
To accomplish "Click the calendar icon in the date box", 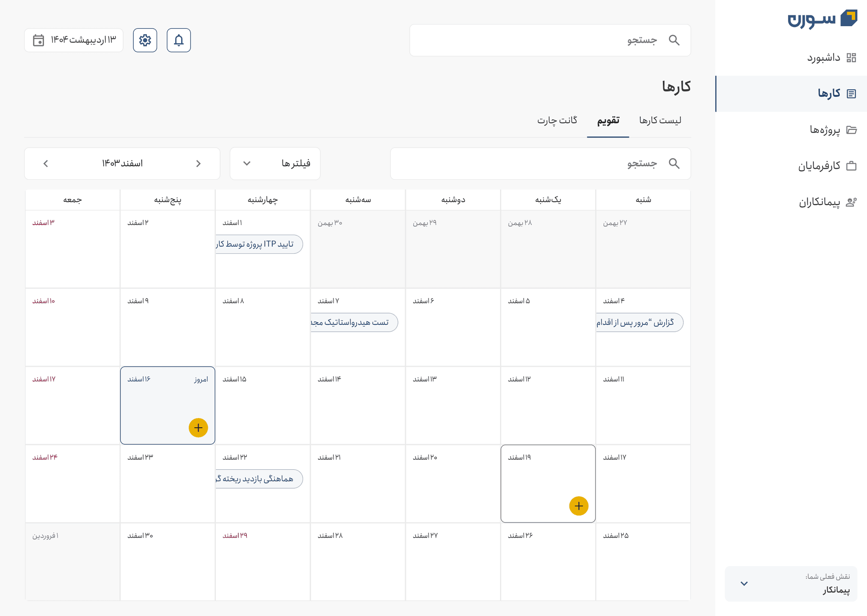I will 39,40.
